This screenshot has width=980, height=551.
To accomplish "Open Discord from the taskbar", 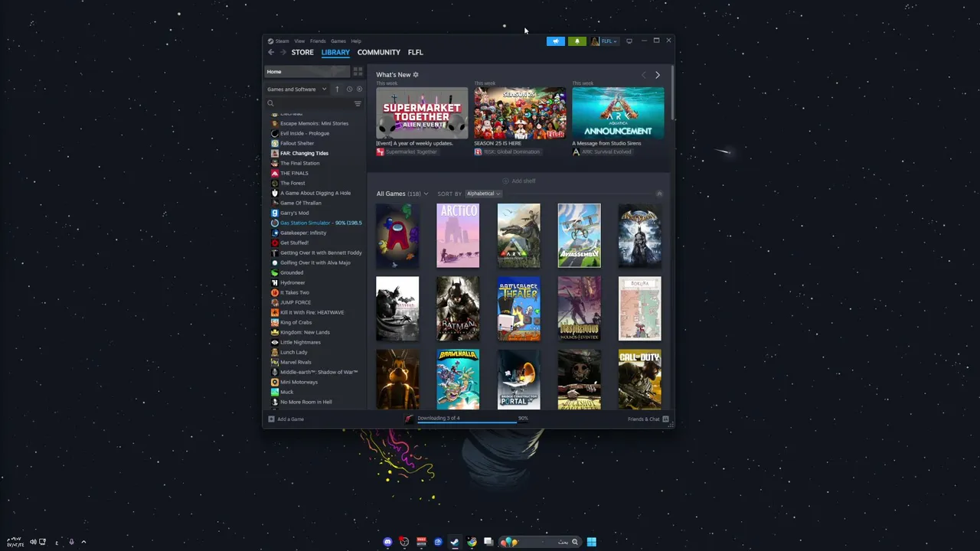I will [387, 542].
